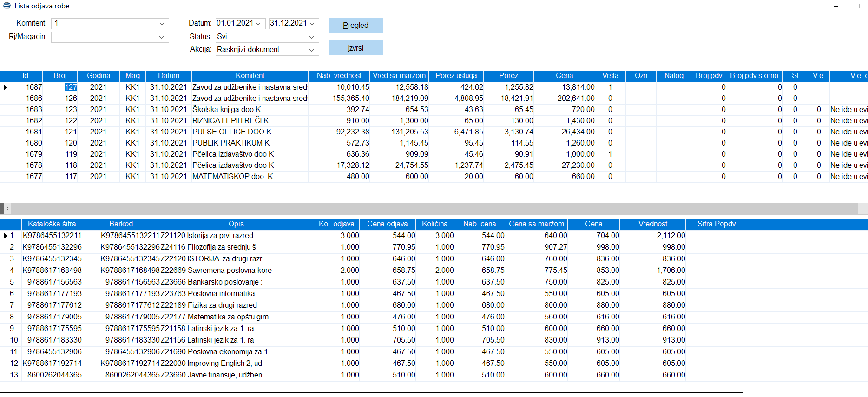The image size is (868, 397).
Task: Maximize the window
Action: (857, 6)
